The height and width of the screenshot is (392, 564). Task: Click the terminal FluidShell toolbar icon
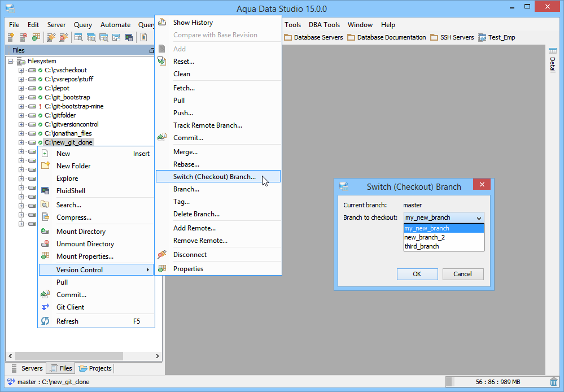(128, 37)
